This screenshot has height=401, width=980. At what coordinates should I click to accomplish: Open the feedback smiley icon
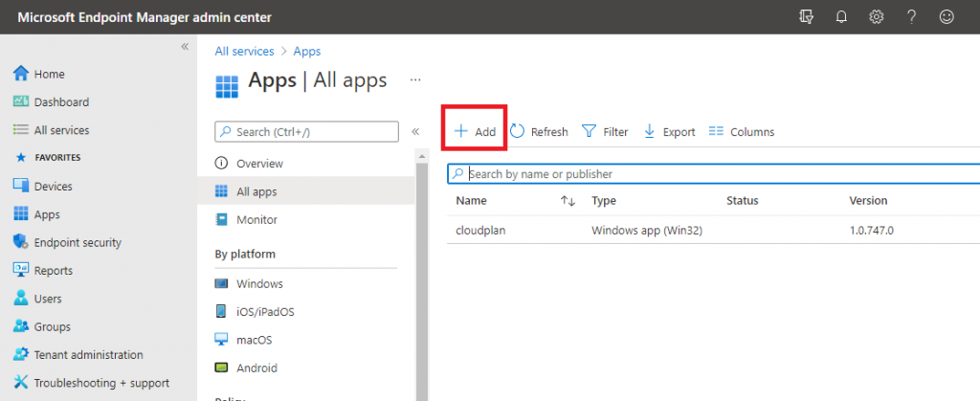click(947, 17)
